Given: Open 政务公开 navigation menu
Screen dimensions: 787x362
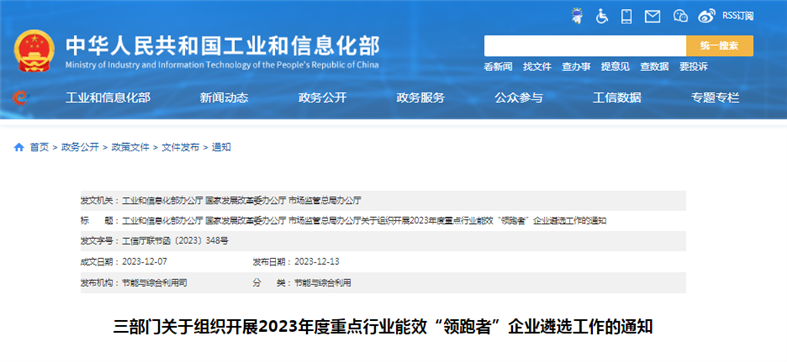Looking at the screenshot, I should (322, 98).
